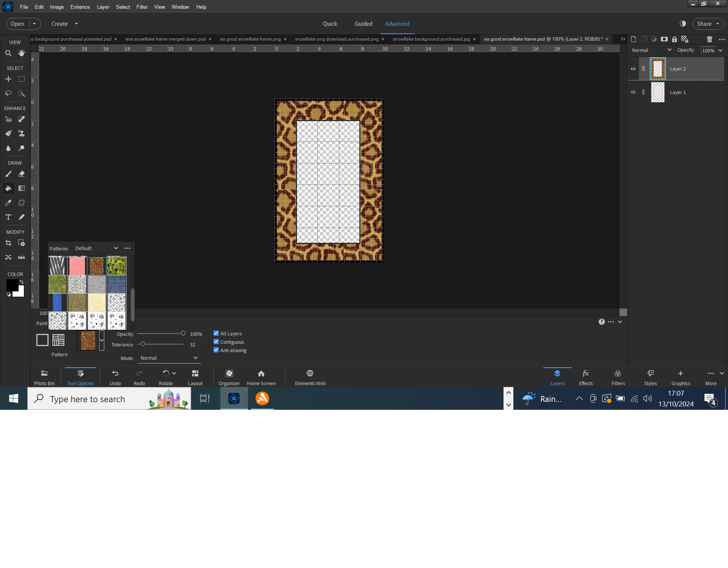Open the Patterns Default dropdown
The height and width of the screenshot is (568, 728).
point(97,249)
